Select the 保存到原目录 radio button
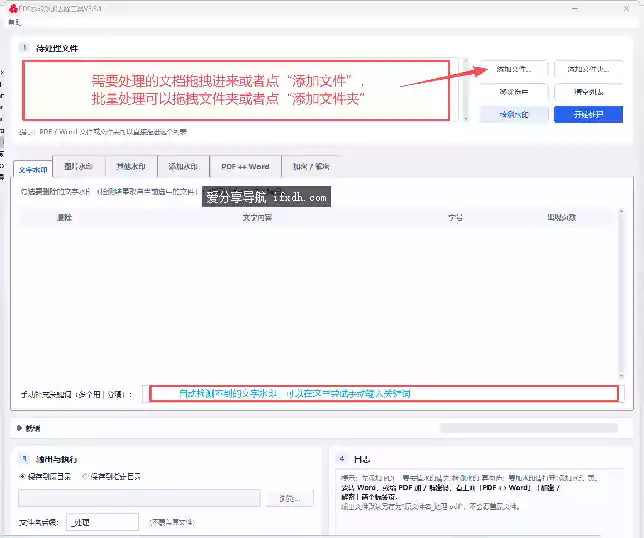644x538 pixels. pos(45,476)
